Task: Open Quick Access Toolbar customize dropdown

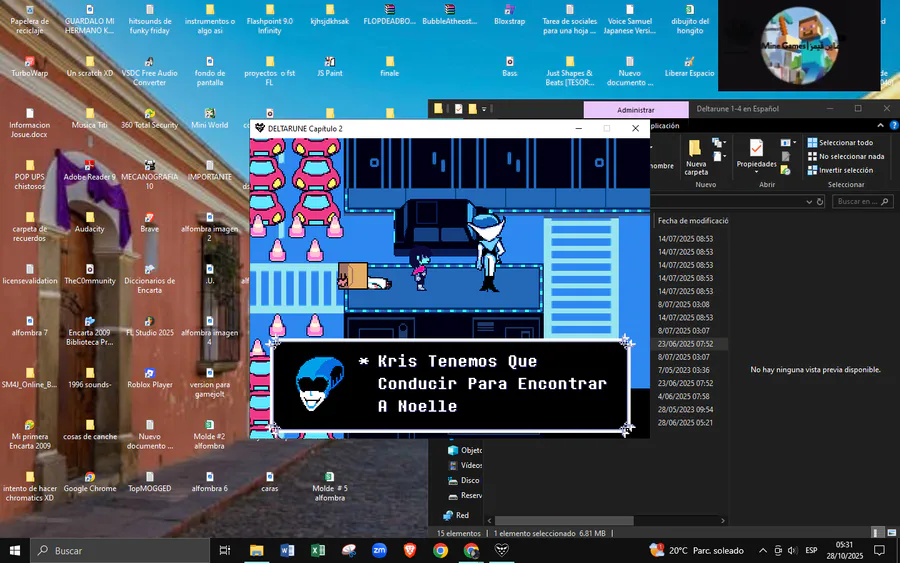Action: pyautogui.click(x=484, y=108)
